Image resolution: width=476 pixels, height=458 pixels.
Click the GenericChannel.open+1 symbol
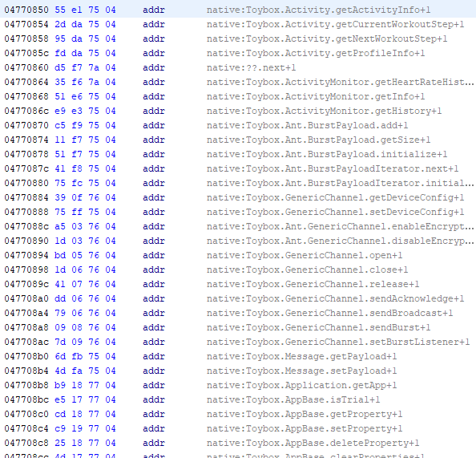305,255
